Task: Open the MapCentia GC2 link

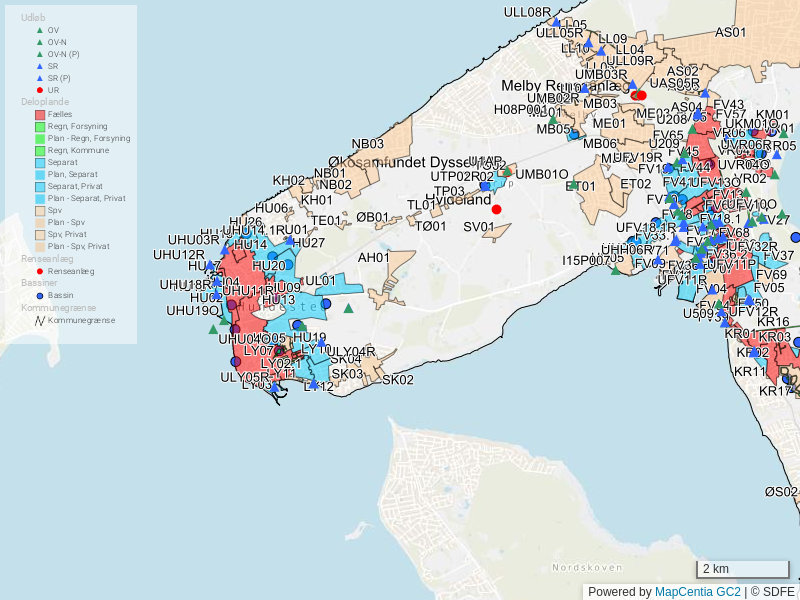Action: 698,592
